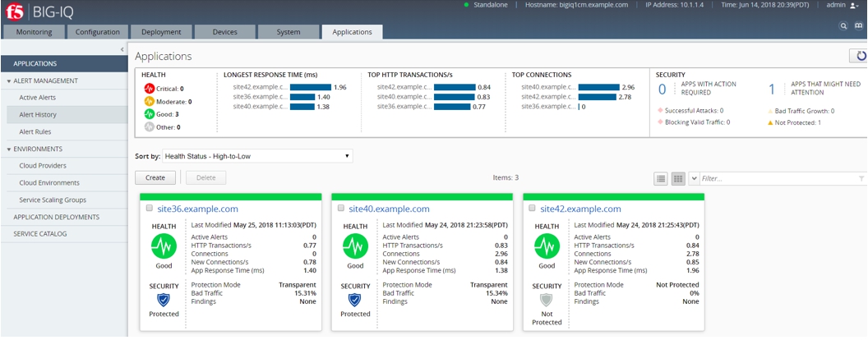Open the Monitoring tab
This screenshot has height=340, width=868.
pos(34,32)
